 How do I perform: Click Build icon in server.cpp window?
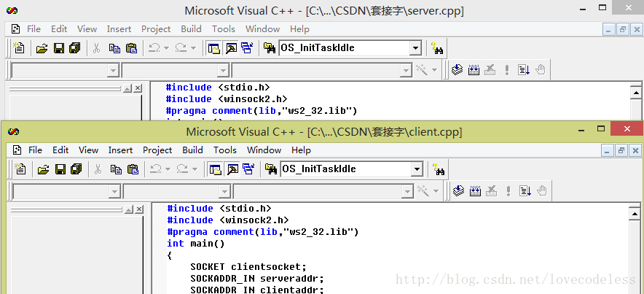coord(473,70)
